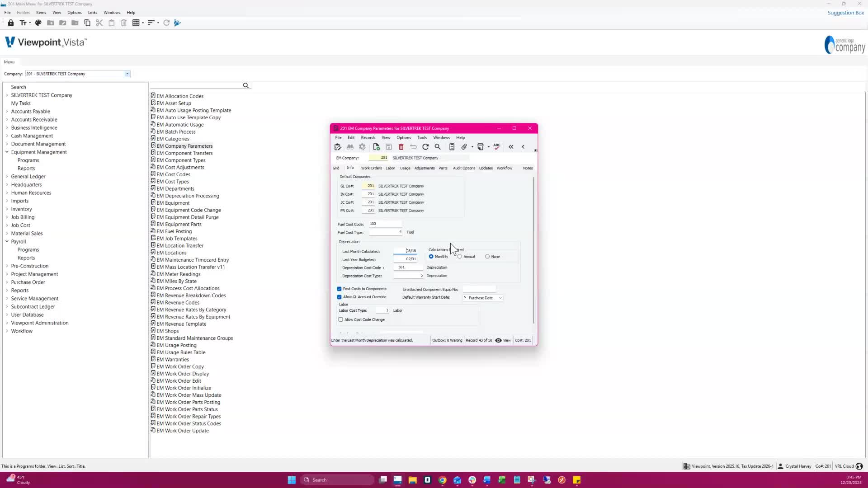Screen dimensions: 868x488
Task: Click the paperclip attachment icon
Action: pos(464,147)
